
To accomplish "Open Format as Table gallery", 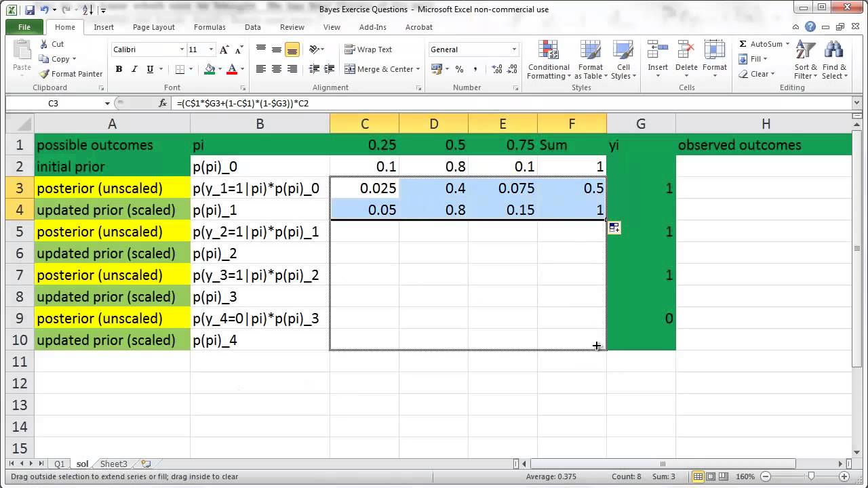I will pyautogui.click(x=590, y=60).
